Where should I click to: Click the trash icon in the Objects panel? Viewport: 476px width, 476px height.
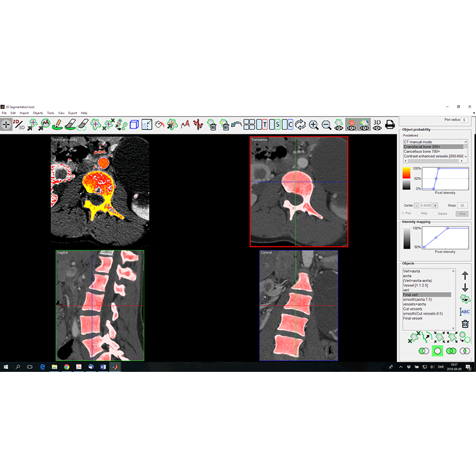click(x=465, y=324)
